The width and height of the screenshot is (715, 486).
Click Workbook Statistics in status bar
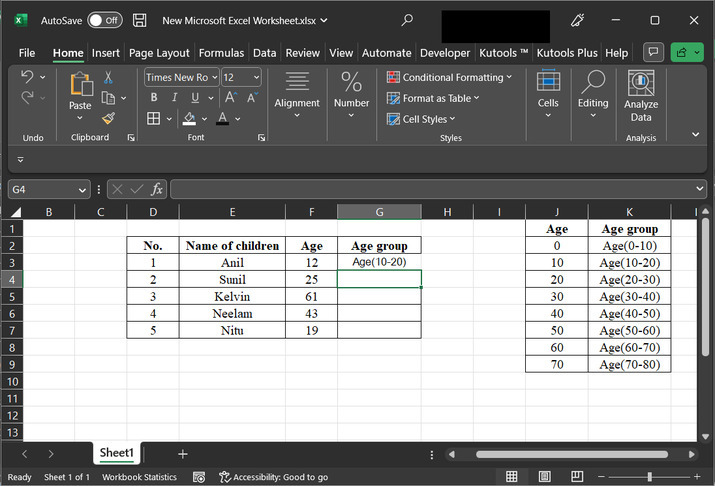[x=140, y=477]
